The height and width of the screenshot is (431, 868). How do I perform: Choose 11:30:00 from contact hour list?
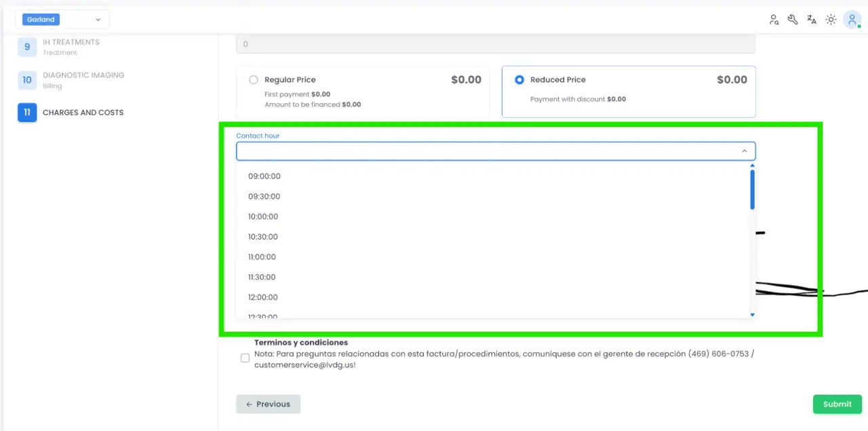(495, 277)
